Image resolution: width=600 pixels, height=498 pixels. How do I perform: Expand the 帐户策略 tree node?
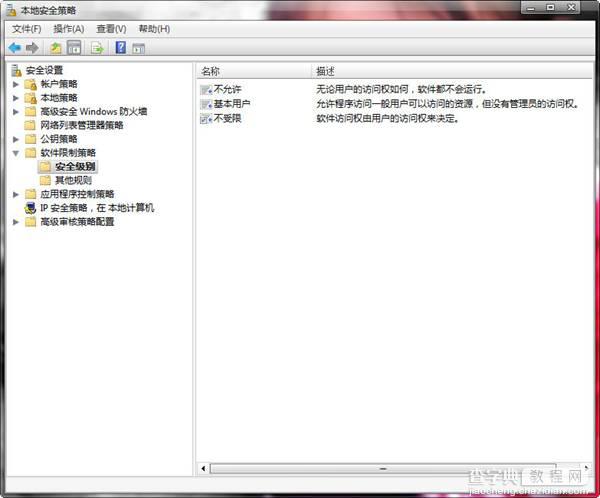pyautogui.click(x=16, y=84)
